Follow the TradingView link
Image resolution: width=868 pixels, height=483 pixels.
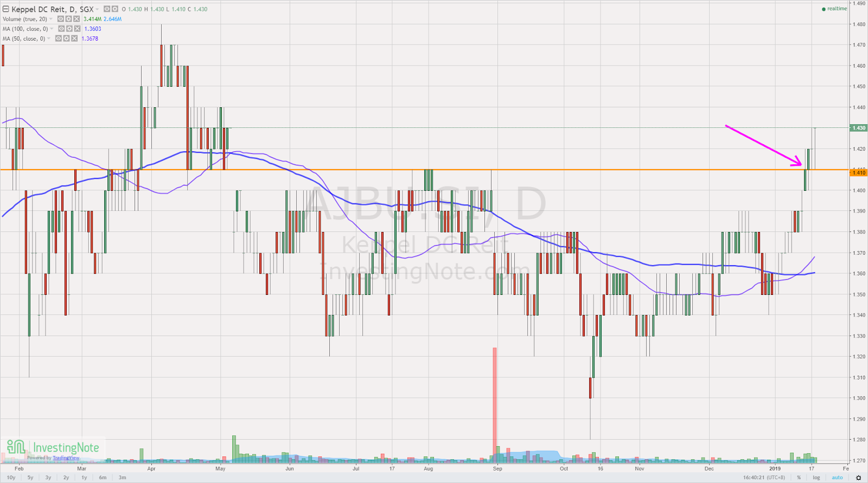(66, 458)
